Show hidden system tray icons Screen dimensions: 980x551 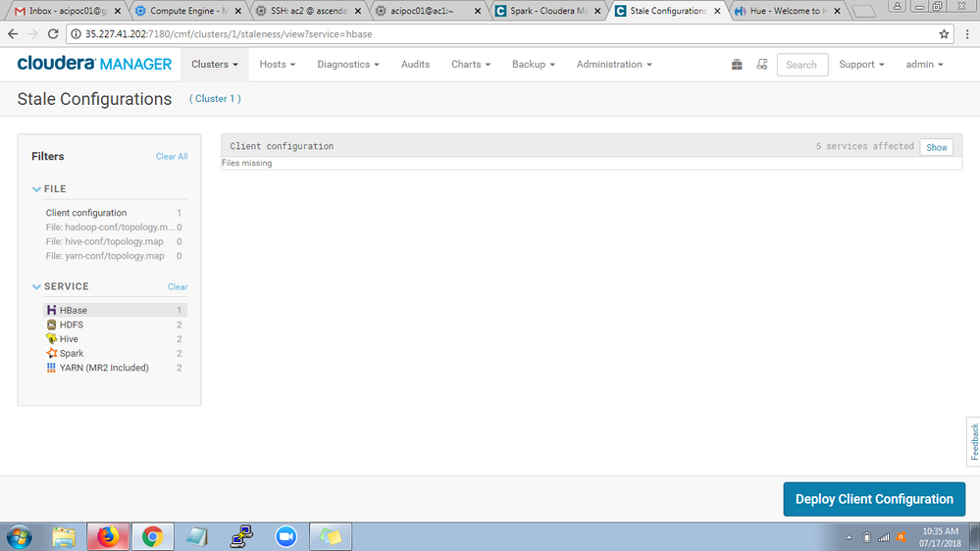coord(849,537)
